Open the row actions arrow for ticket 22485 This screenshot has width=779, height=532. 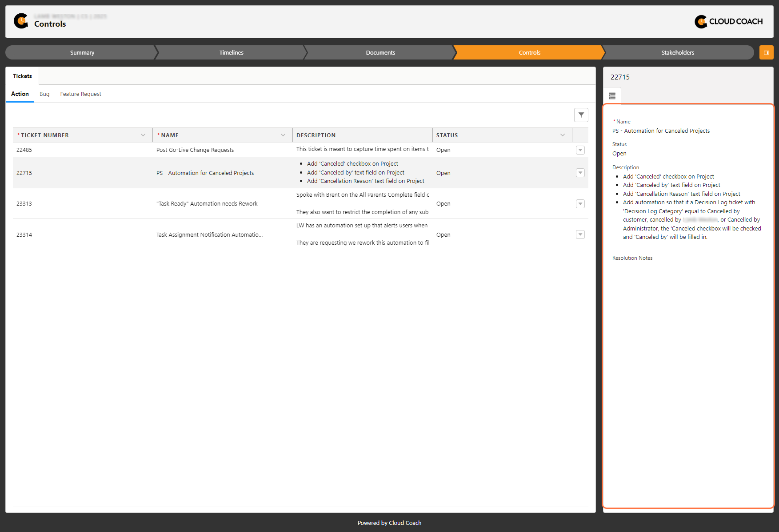pyautogui.click(x=580, y=150)
